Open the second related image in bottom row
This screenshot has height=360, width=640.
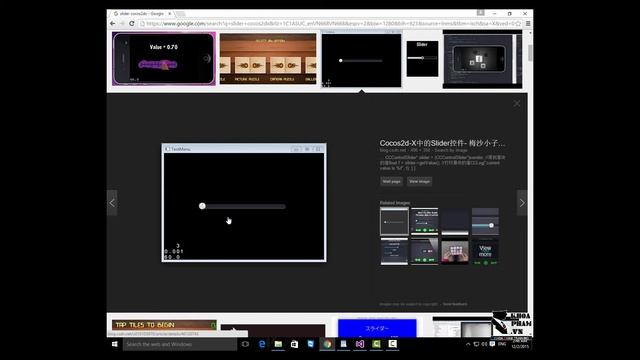coord(424,251)
